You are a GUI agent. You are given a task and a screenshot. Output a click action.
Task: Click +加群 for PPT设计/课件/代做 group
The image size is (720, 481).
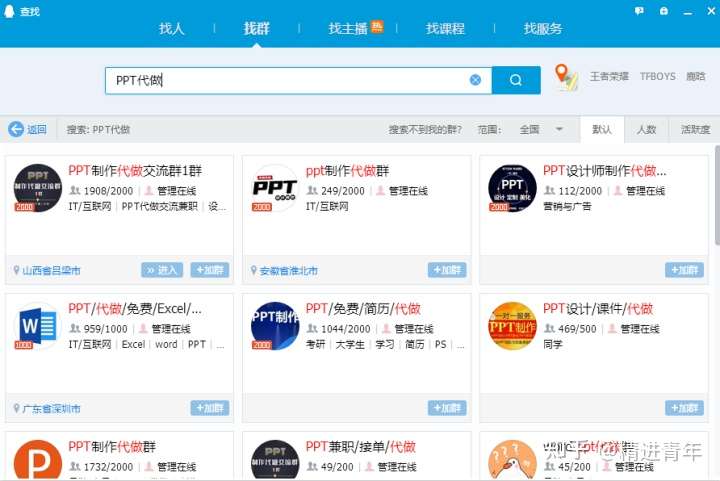pos(684,408)
